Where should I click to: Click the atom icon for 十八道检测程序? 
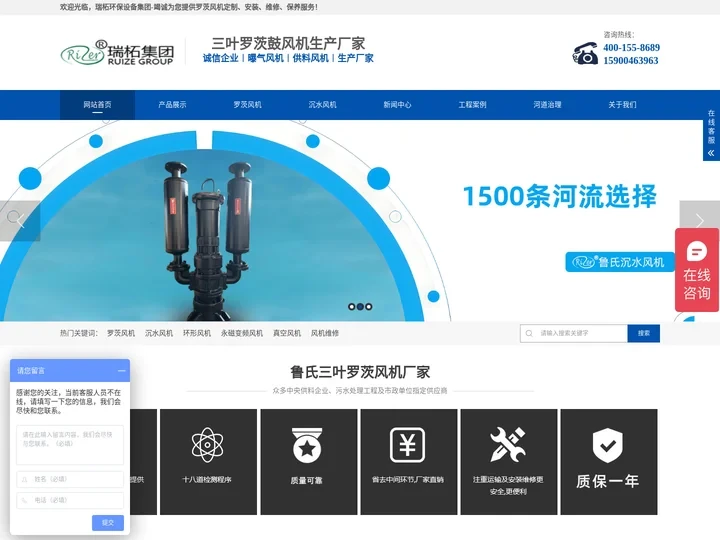208,444
